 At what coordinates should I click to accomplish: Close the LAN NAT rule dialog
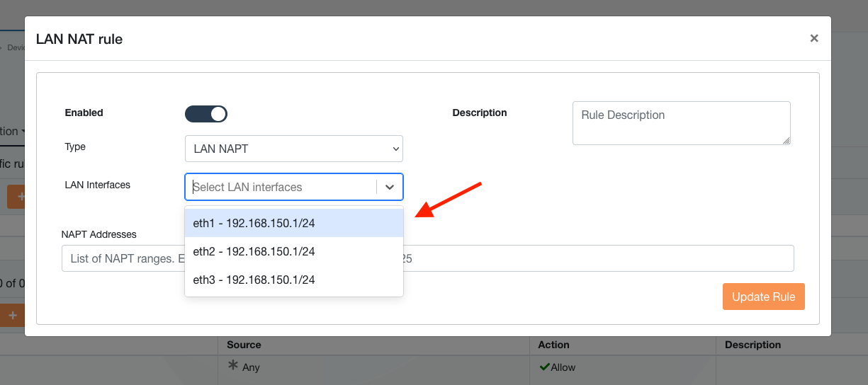pyautogui.click(x=814, y=38)
